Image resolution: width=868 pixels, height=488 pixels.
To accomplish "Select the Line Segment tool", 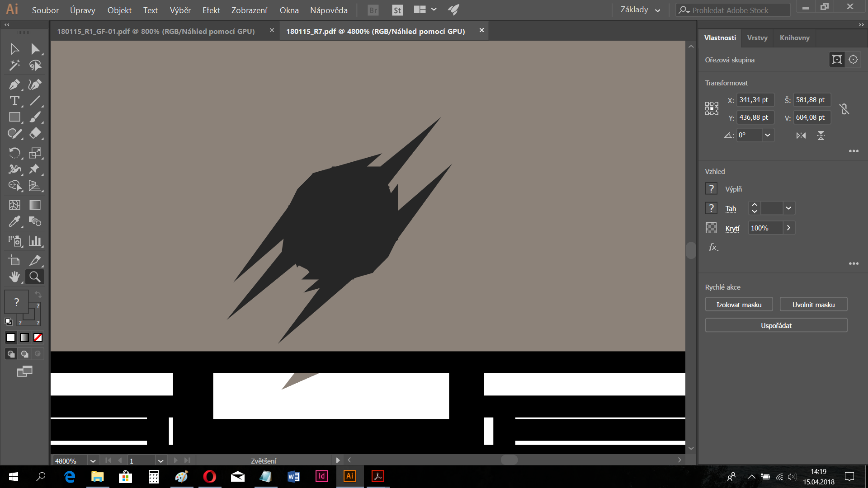I will click(x=35, y=101).
